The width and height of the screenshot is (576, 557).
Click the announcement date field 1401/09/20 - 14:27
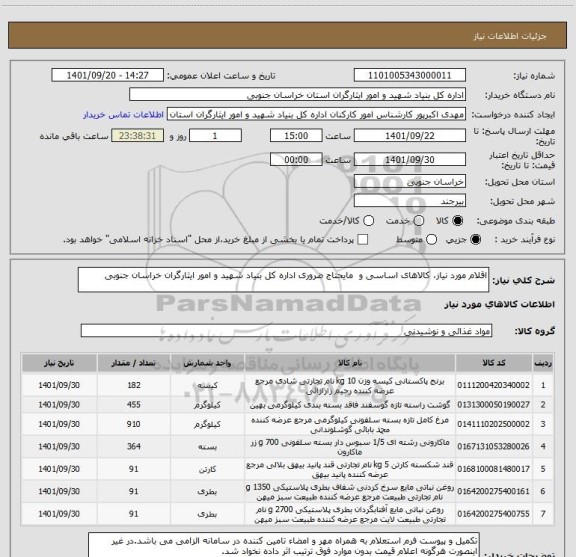(108, 75)
